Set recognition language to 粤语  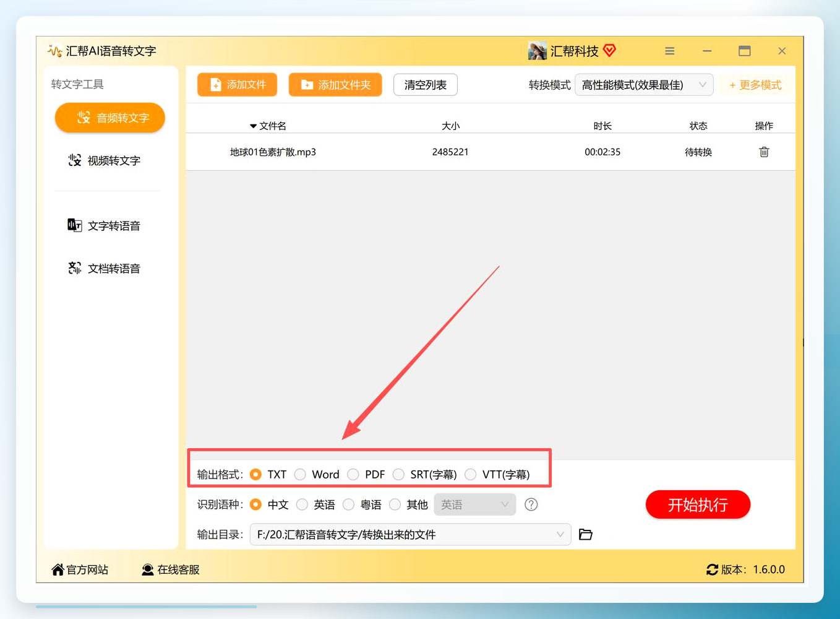click(348, 504)
